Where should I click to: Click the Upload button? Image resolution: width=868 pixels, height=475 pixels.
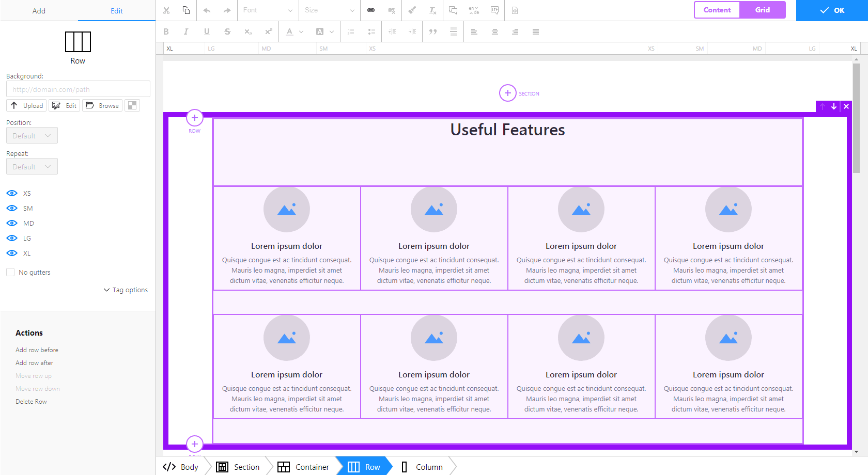coord(26,105)
